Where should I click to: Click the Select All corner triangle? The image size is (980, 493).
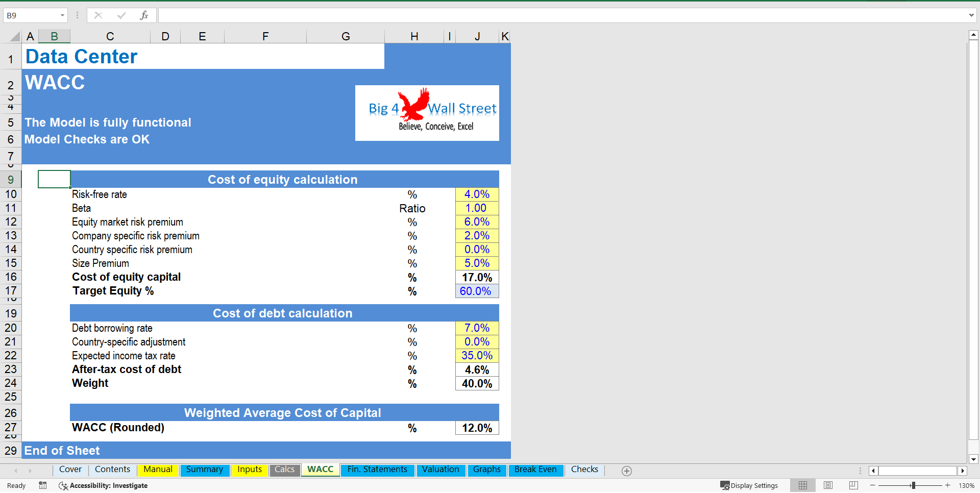pyautogui.click(x=15, y=36)
